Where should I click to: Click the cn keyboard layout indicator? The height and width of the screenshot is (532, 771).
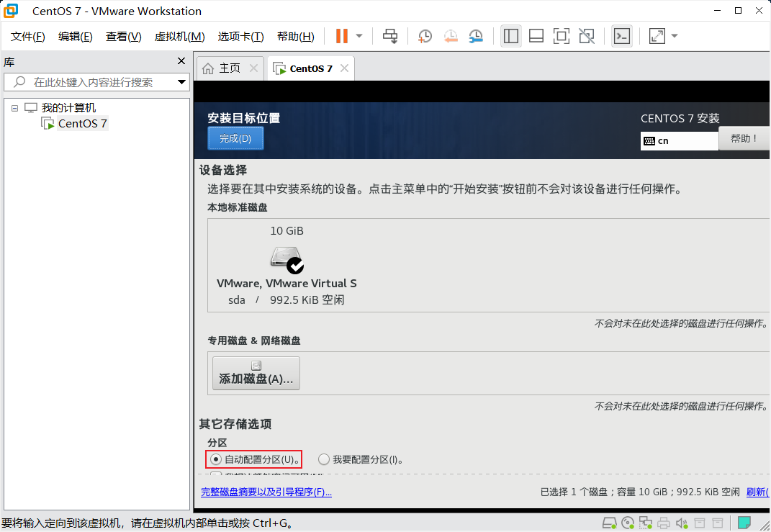tap(679, 140)
